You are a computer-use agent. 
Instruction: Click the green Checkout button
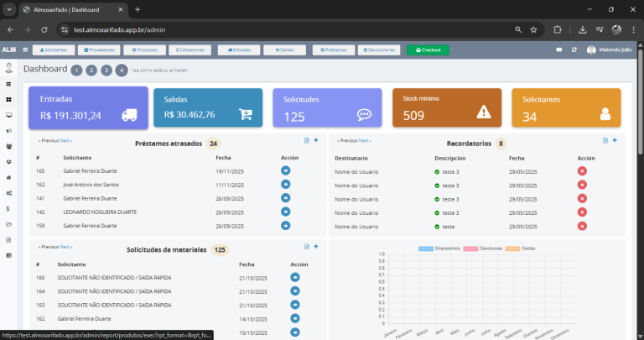(x=428, y=50)
